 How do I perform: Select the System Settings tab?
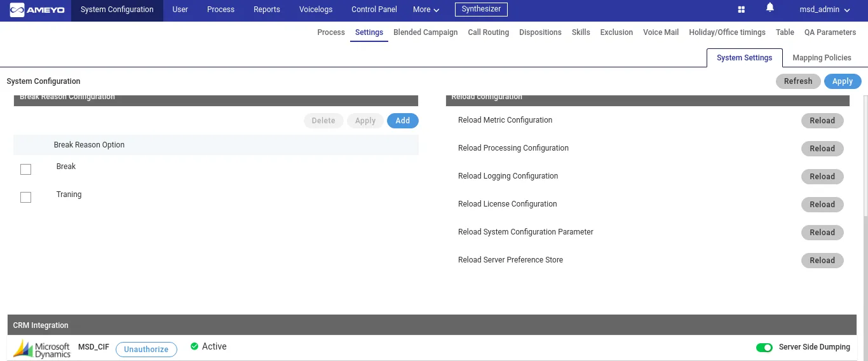pos(744,58)
